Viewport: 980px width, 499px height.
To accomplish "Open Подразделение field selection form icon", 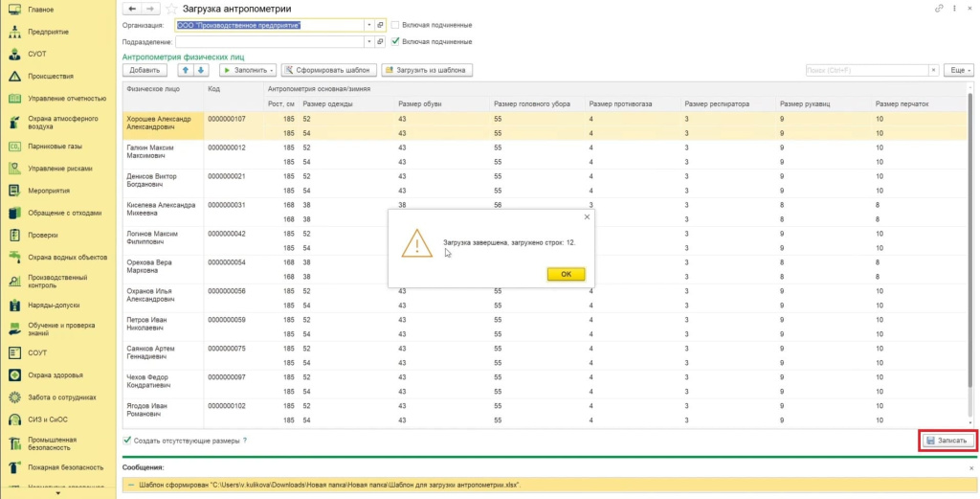I will [380, 42].
